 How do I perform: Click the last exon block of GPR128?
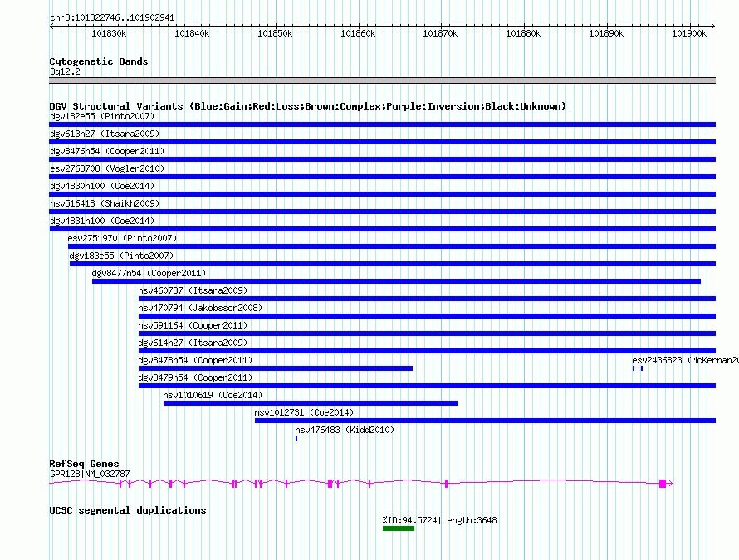point(663,483)
